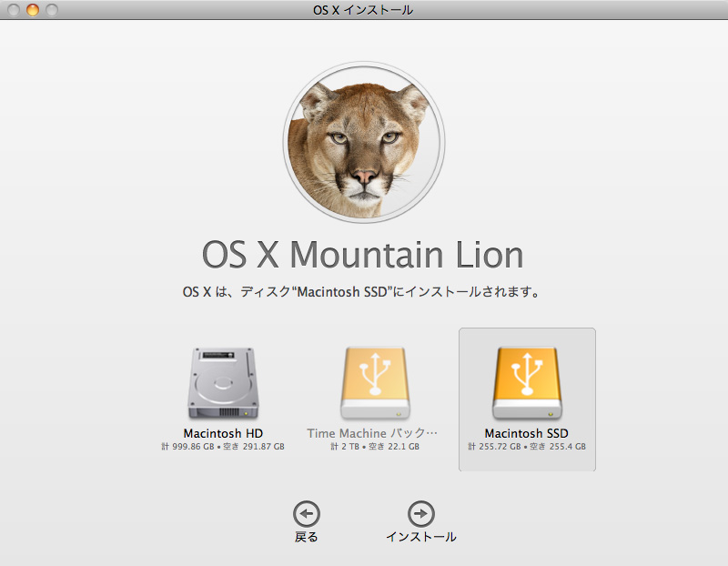Click the インストール label to start installing
The height and width of the screenshot is (566, 728).
pos(421,537)
